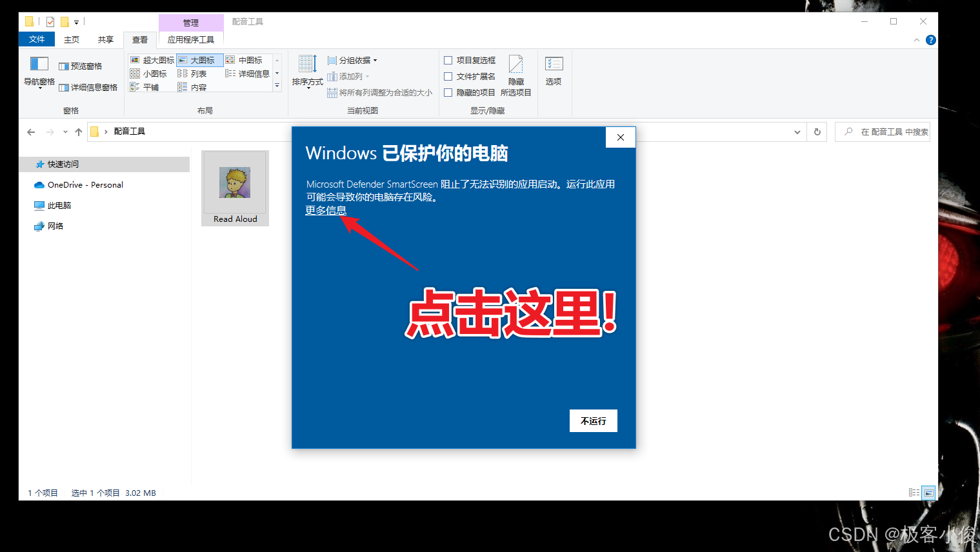Refresh the folder view
The height and width of the screenshot is (552, 980).
tap(817, 132)
